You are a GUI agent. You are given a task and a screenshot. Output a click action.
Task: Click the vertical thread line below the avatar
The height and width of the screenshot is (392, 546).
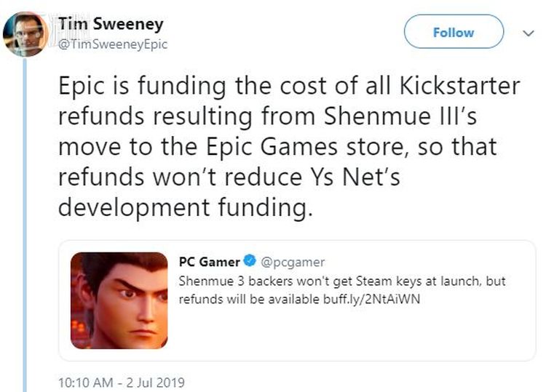click(x=26, y=218)
